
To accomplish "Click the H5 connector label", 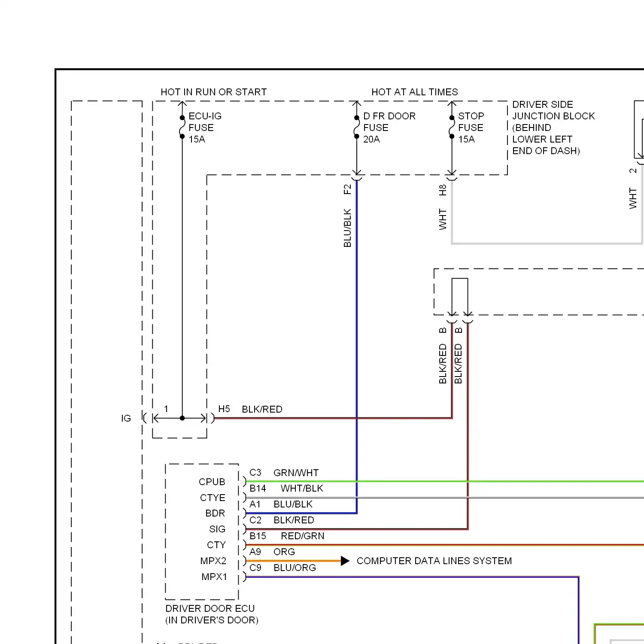I will pyautogui.click(x=224, y=409).
